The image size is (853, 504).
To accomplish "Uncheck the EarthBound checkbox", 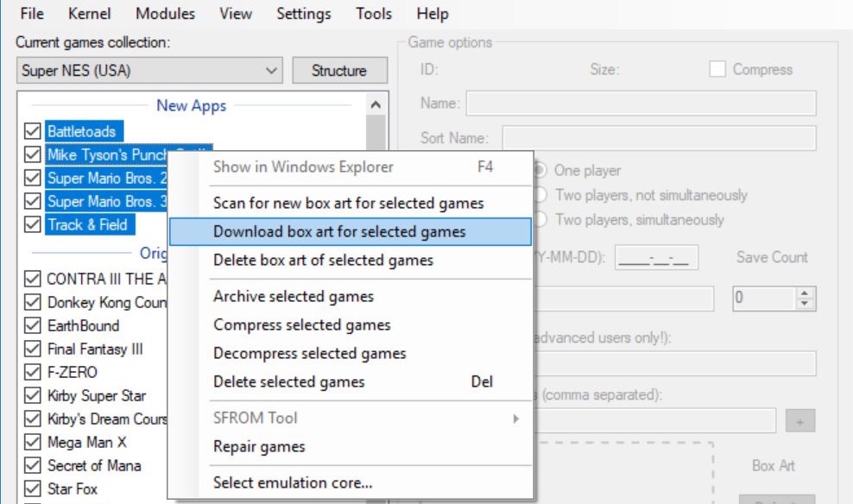I will point(33,325).
